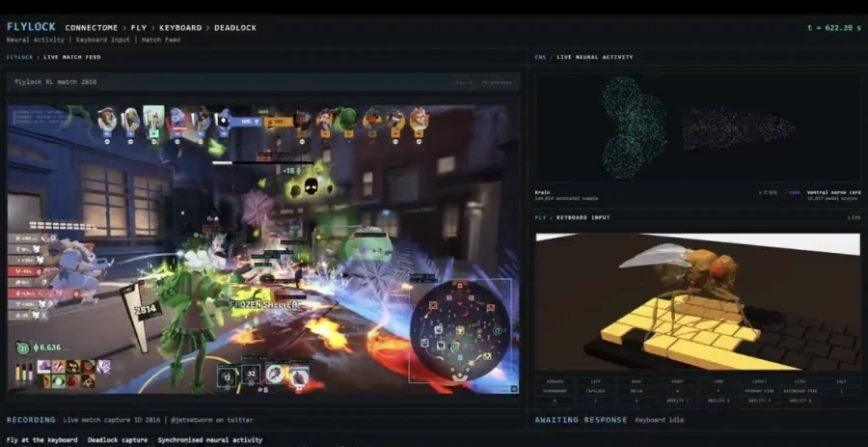Toggle the BACK key indicator

tap(637, 381)
